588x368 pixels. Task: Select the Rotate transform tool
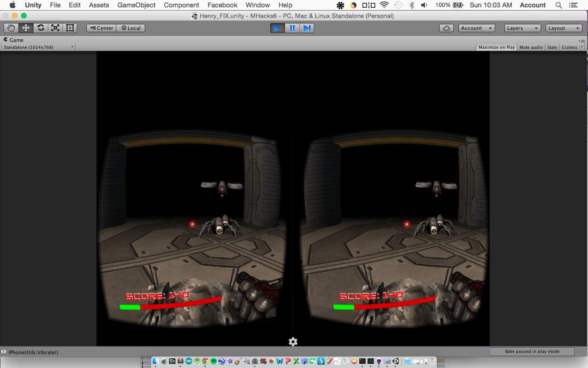(x=40, y=28)
